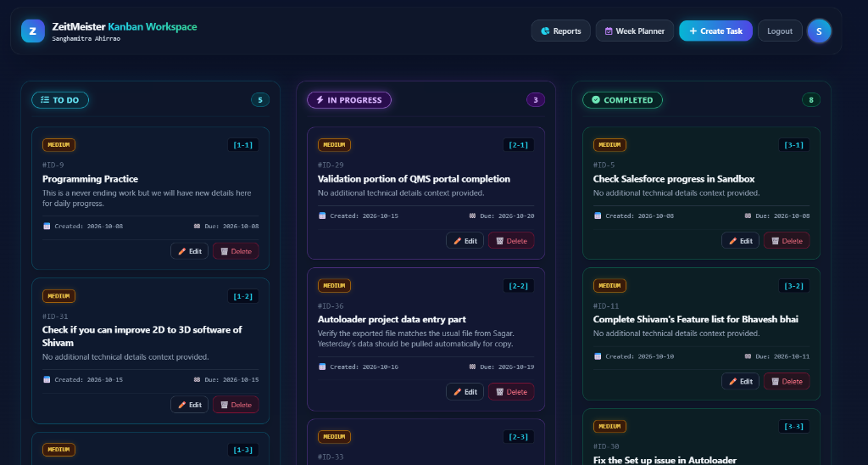Click Autoloader project data entry part title
The image size is (868, 465).
coord(392,319)
